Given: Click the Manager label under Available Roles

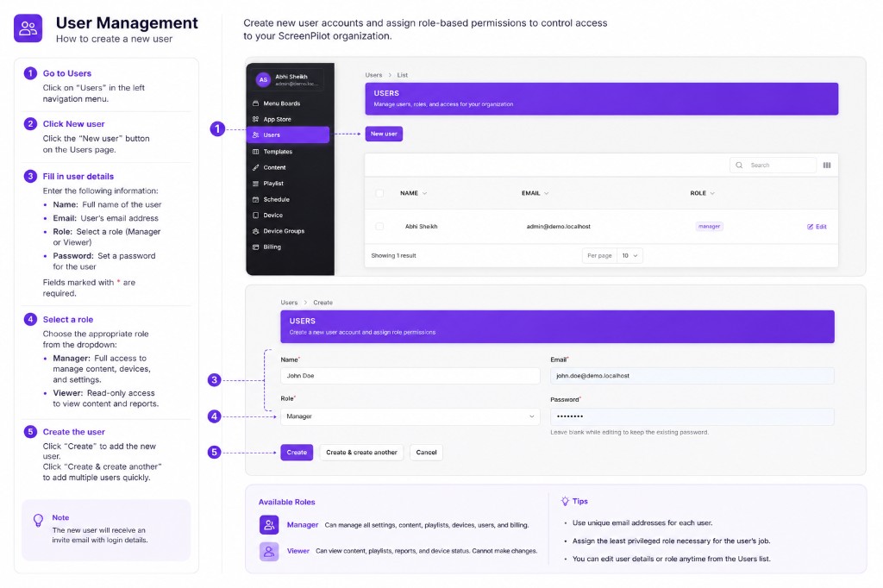Looking at the screenshot, I should point(303,525).
